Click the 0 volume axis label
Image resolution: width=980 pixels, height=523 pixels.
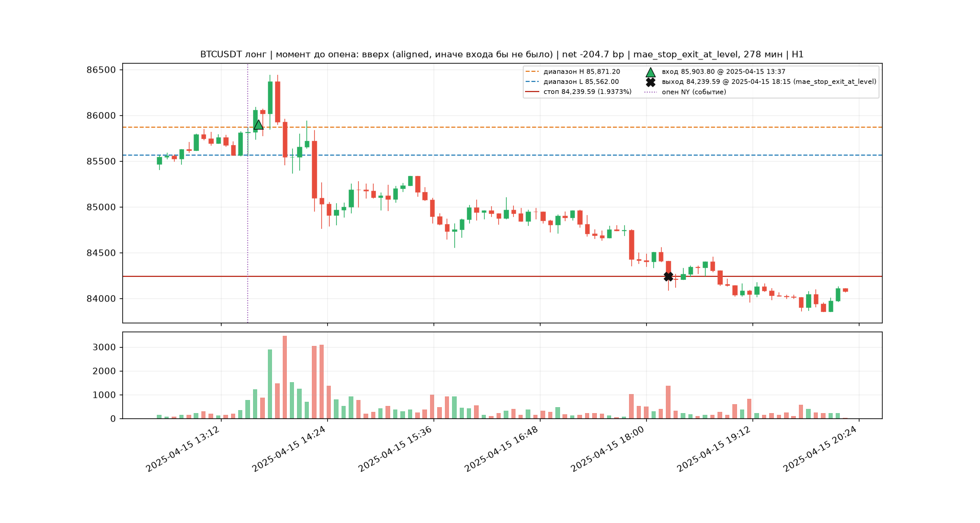113,419
